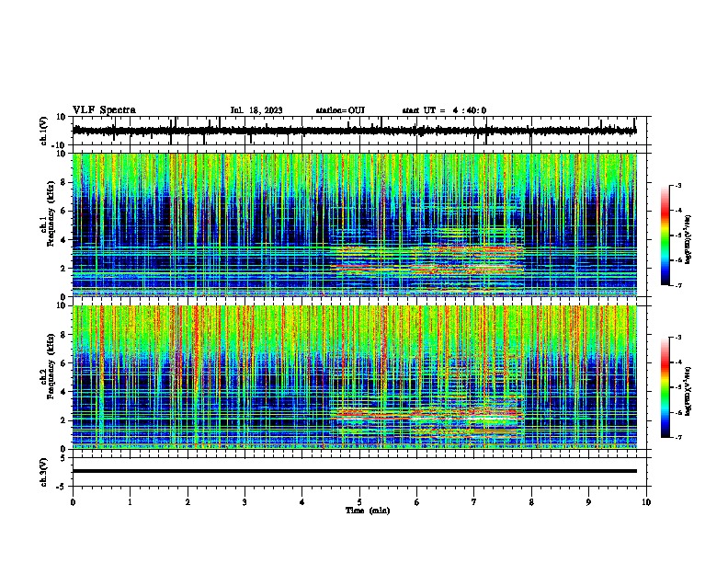Select the date text "Jul 18, 2023"
The height and width of the screenshot is (563, 728).
tap(256, 110)
